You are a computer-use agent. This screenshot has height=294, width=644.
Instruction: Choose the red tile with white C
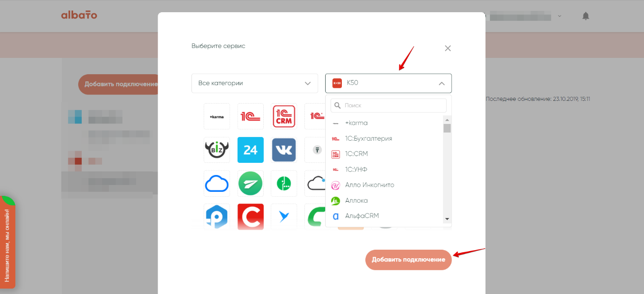click(x=251, y=217)
